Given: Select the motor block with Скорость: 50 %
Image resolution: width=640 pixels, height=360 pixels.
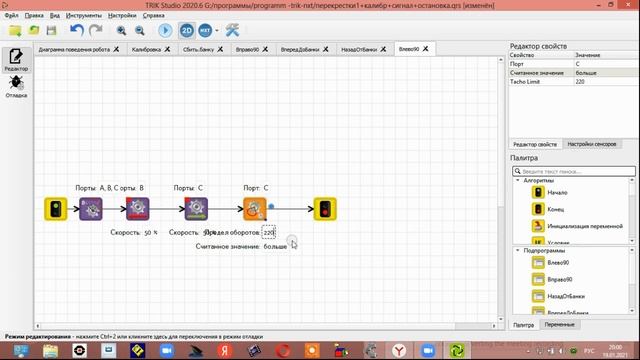Looking at the screenshot, I should tap(138, 209).
